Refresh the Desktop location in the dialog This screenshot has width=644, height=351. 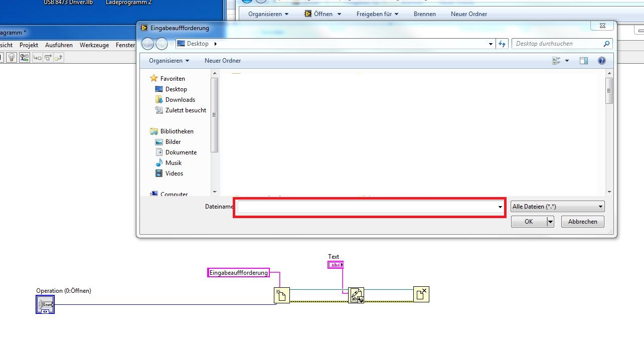[503, 44]
